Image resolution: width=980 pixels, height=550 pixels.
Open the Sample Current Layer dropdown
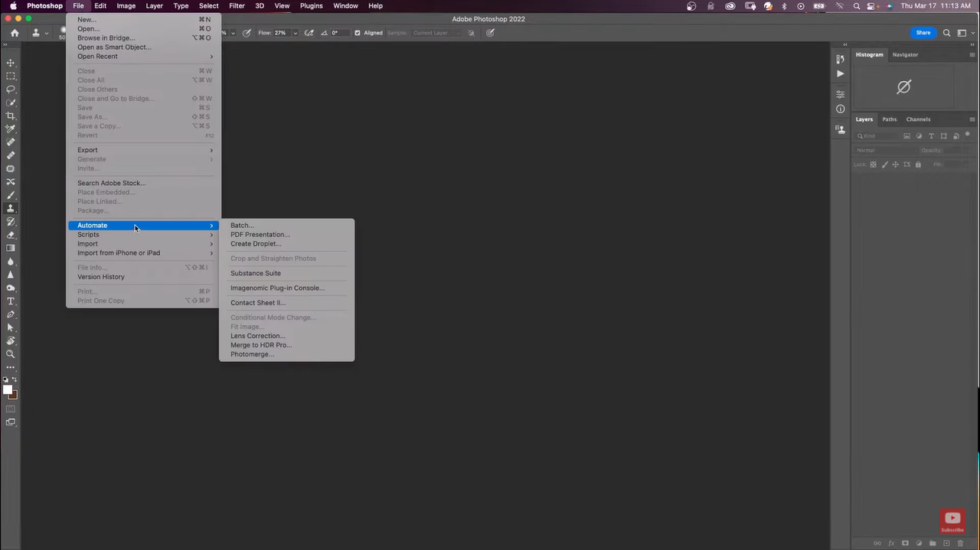coord(435,33)
